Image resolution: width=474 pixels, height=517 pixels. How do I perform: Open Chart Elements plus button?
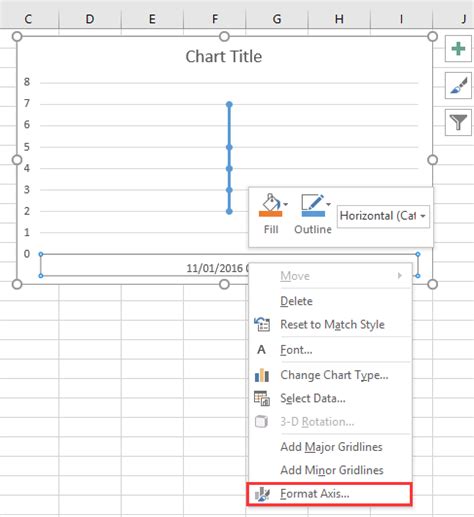pyautogui.click(x=458, y=49)
